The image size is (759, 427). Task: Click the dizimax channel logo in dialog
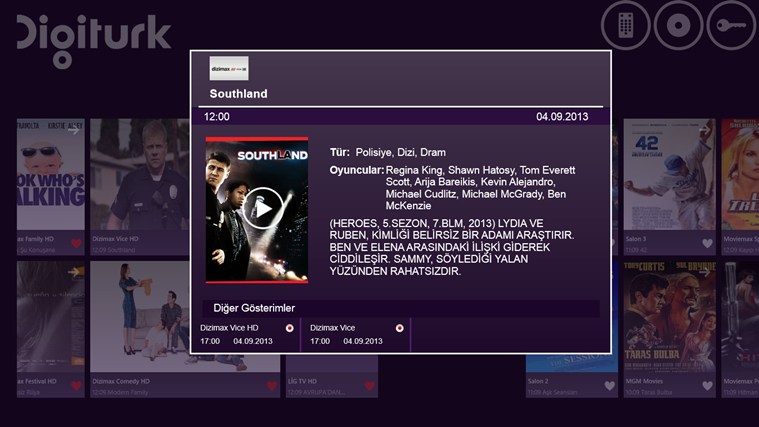pyautogui.click(x=229, y=68)
